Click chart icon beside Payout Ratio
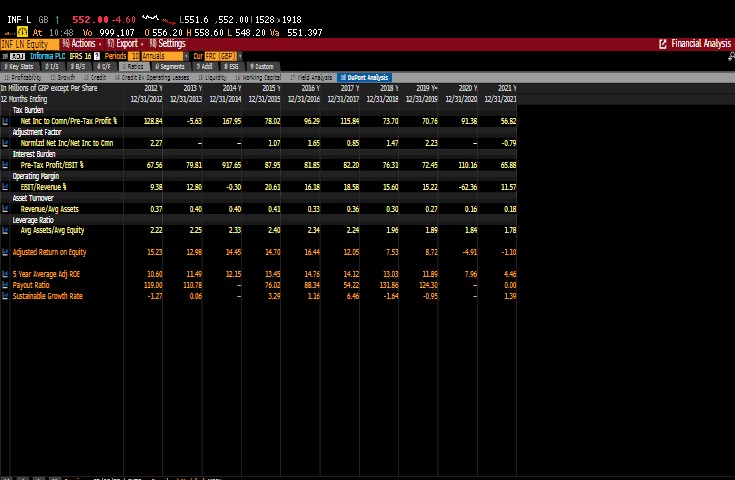The height and width of the screenshot is (480, 735). (x=5, y=285)
